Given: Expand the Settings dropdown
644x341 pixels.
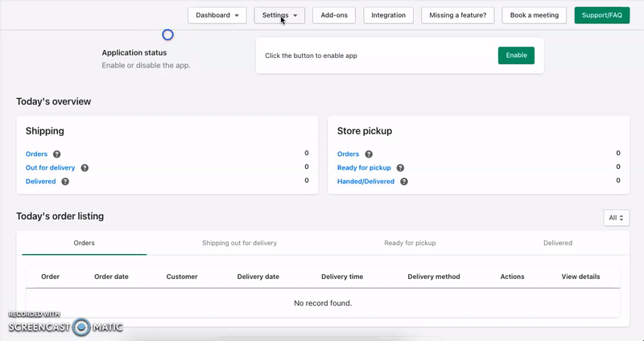Looking at the screenshot, I should click(279, 15).
